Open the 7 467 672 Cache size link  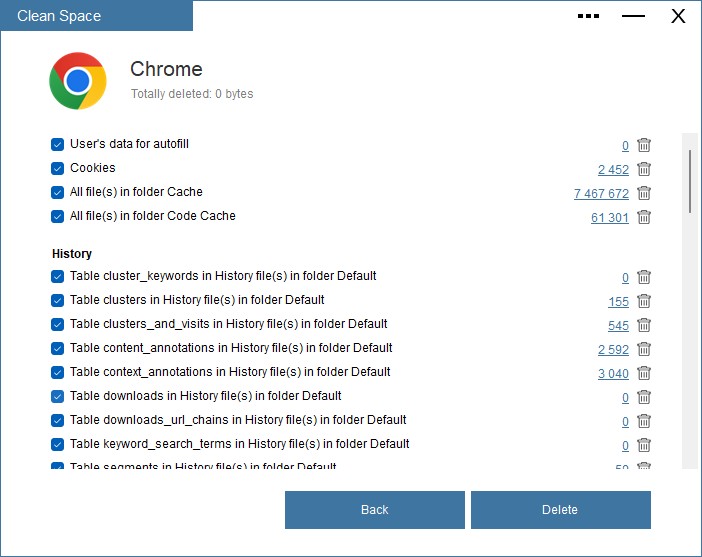[x=601, y=194]
